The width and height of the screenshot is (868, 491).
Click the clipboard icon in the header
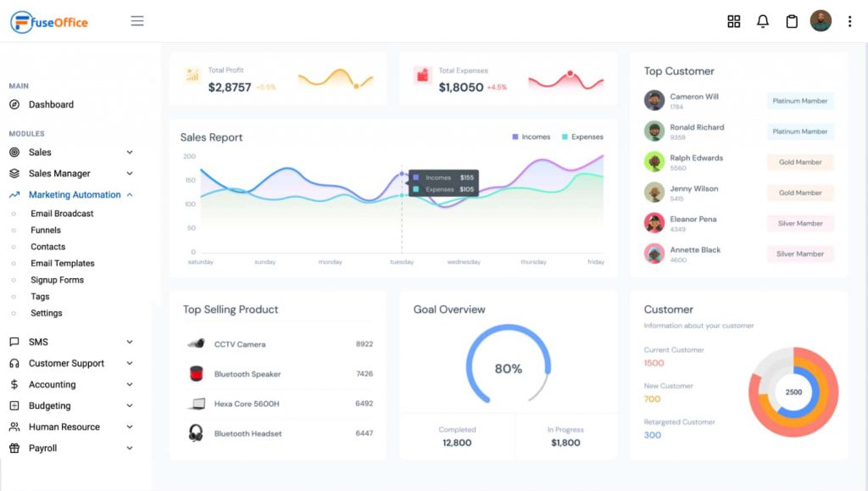click(792, 20)
